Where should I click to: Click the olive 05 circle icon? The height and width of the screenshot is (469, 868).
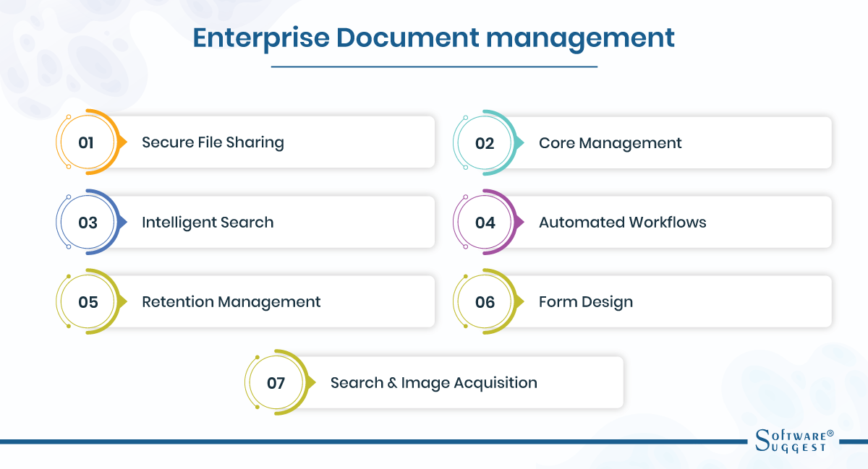click(87, 301)
